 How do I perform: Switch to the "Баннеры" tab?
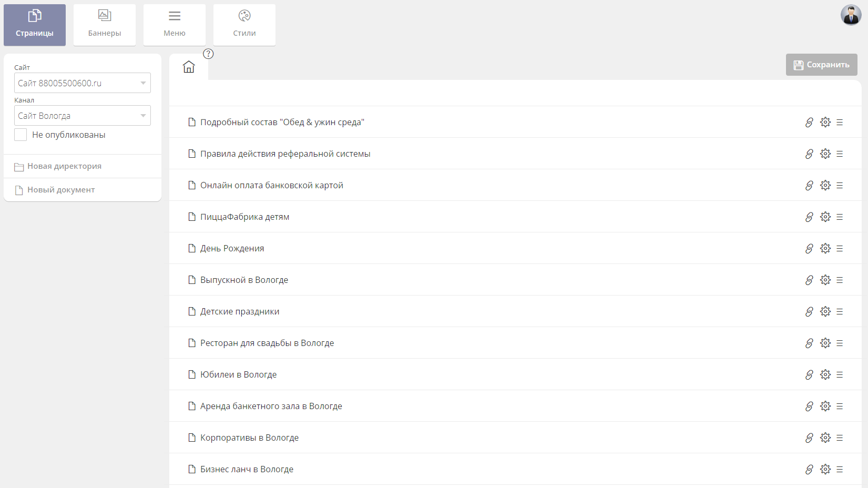[x=105, y=25]
